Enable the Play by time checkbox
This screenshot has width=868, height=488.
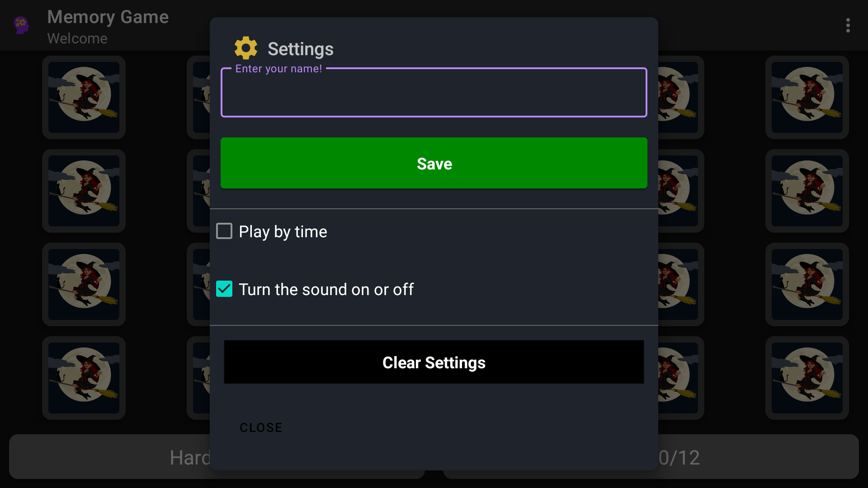[224, 231]
